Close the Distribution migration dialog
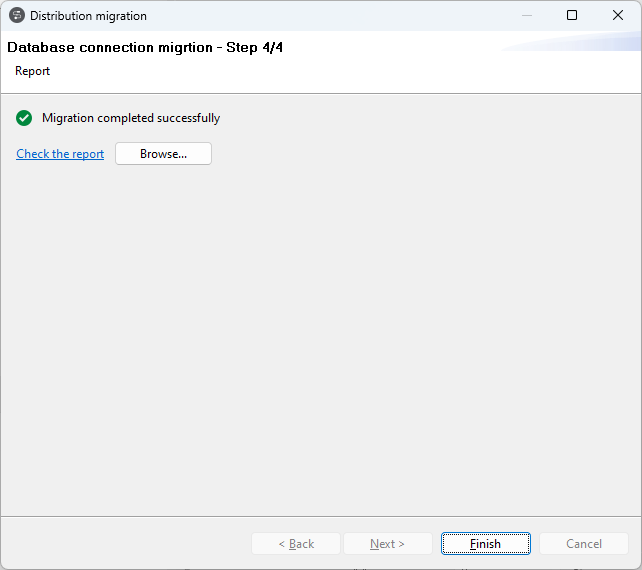 [618, 16]
